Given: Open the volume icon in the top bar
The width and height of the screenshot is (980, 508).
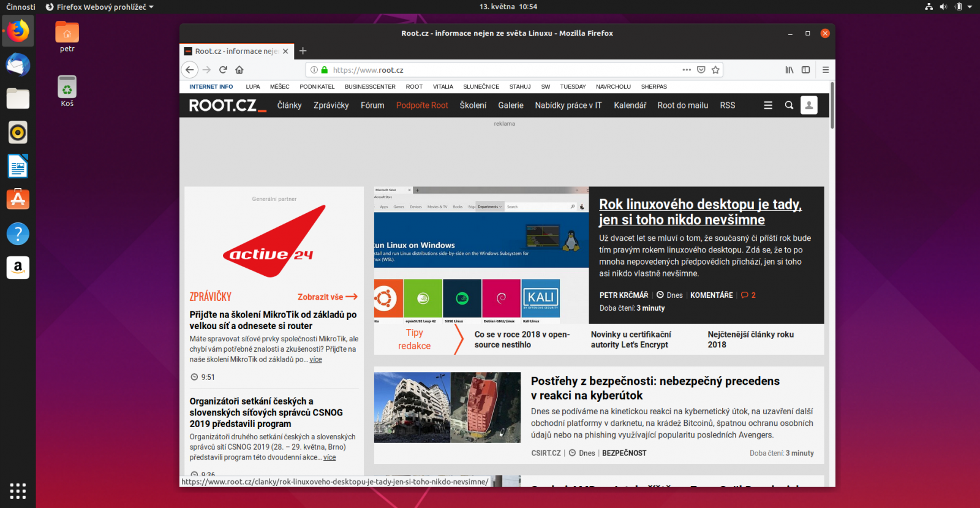Looking at the screenshot, I should pyautogui.click(x=943, y=7).
